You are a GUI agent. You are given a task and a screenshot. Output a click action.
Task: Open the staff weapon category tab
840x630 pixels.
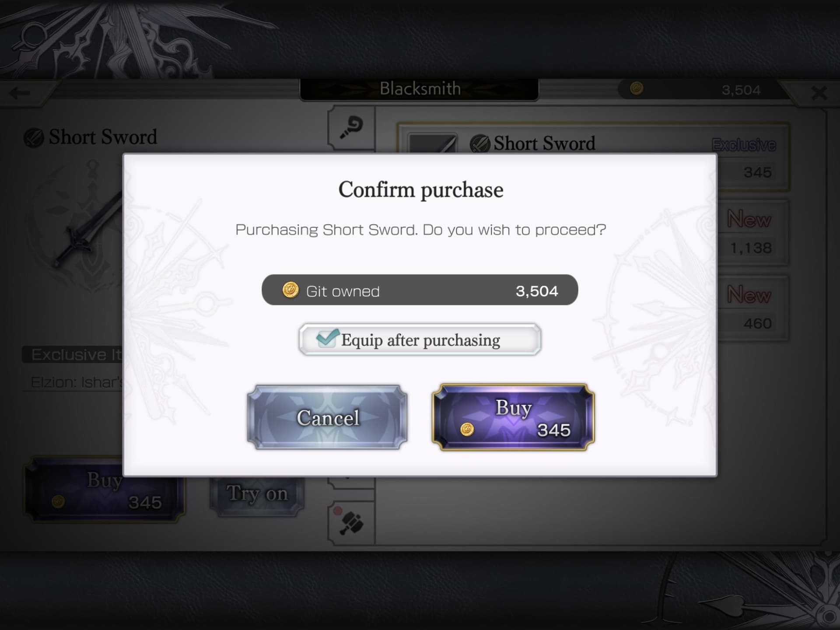[x=351, y=128]
